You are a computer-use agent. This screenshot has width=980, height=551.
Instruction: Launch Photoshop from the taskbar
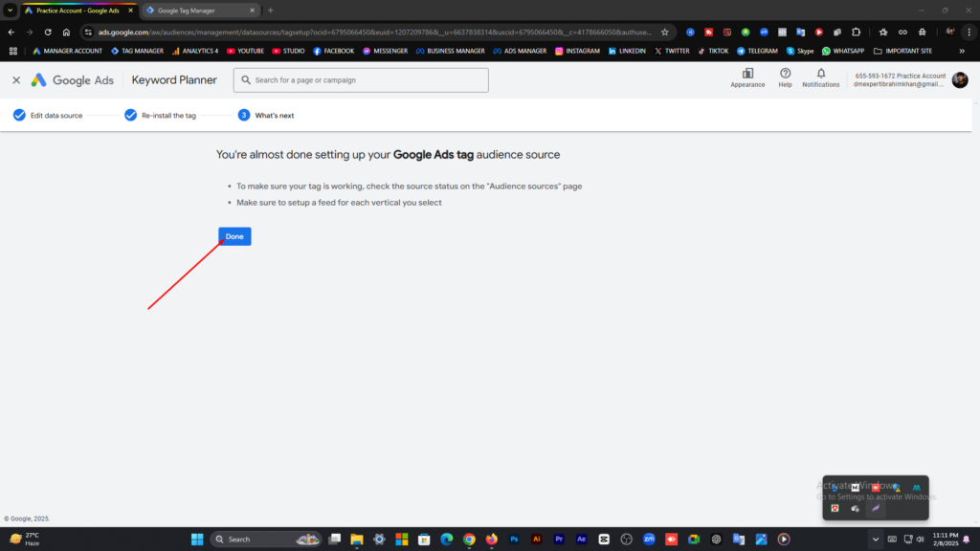[x=514, y=540]
